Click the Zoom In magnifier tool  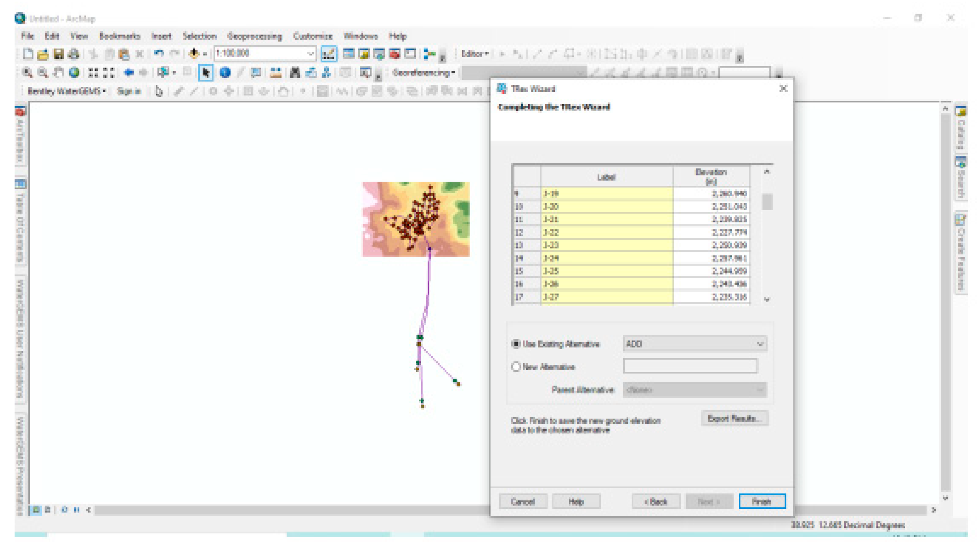pos(27,72)
